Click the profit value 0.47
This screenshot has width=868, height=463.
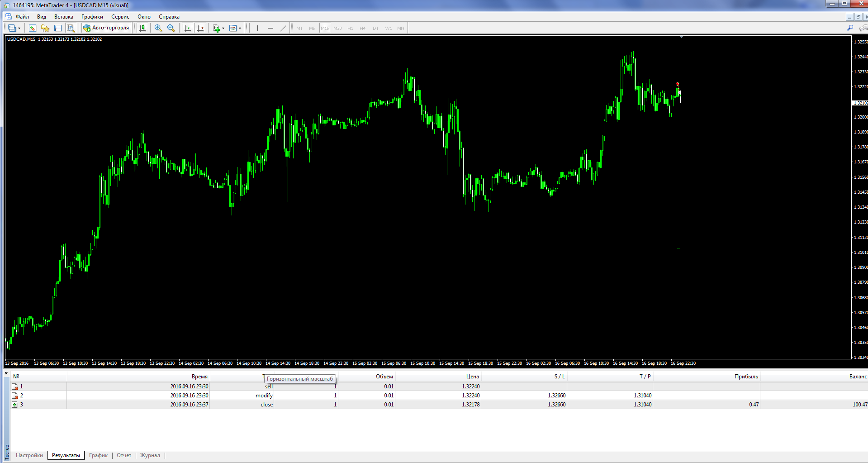754,405
